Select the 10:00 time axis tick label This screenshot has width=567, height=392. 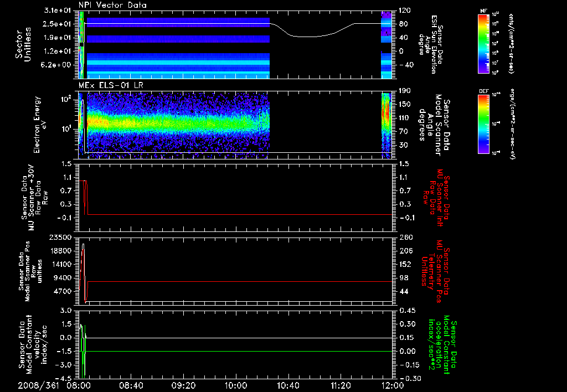pyautogui.click(x=236, y=385)
